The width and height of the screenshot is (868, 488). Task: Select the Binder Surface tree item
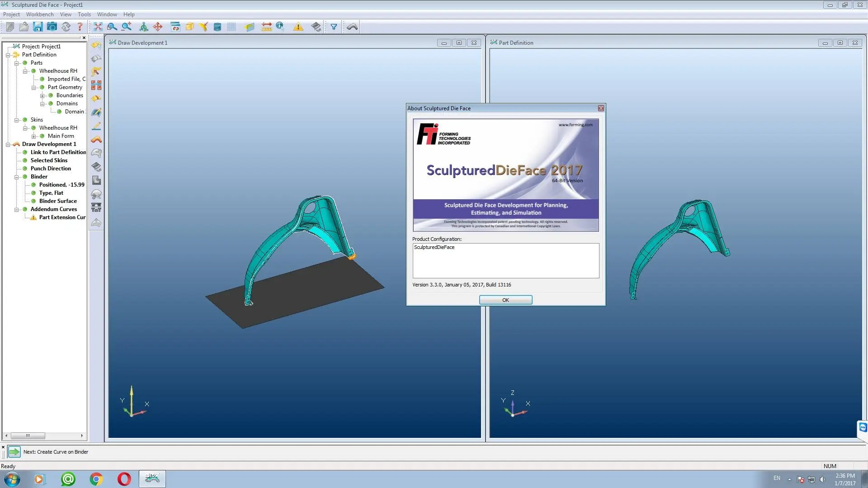(x=58, y=201)
